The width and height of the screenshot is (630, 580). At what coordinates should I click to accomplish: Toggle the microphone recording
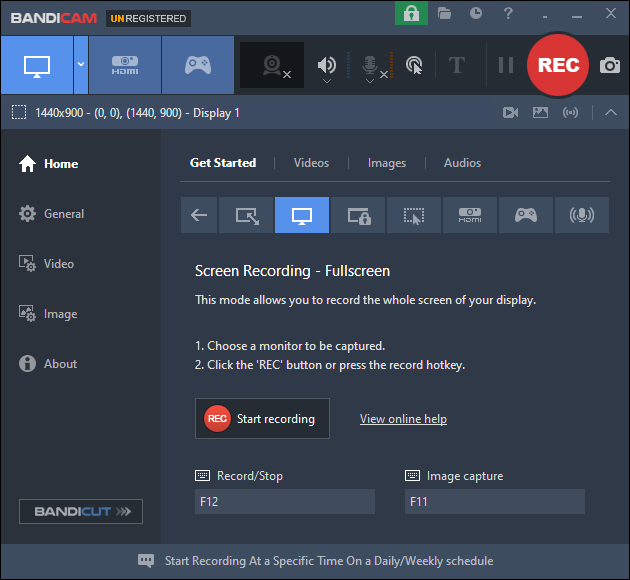370,65
